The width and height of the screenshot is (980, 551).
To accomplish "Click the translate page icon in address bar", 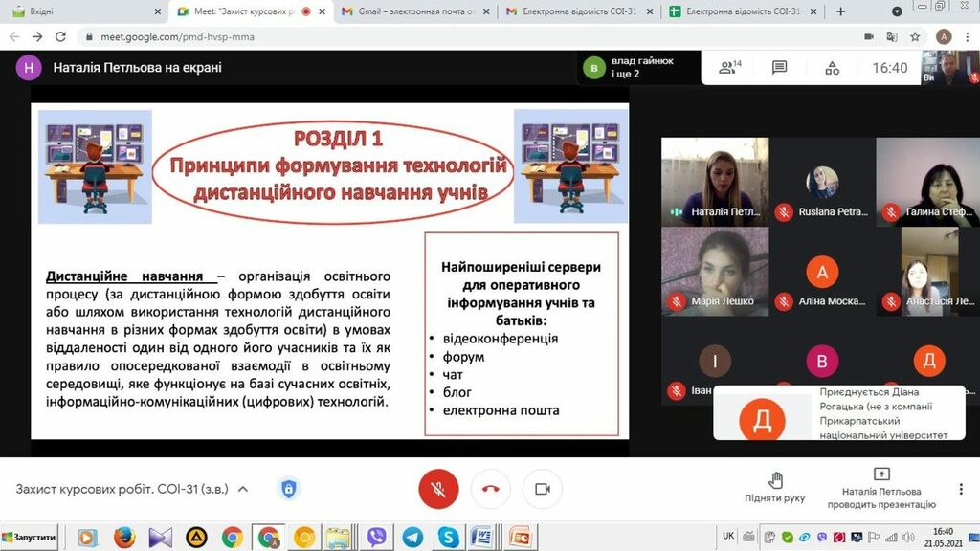I will pos(892,36).
